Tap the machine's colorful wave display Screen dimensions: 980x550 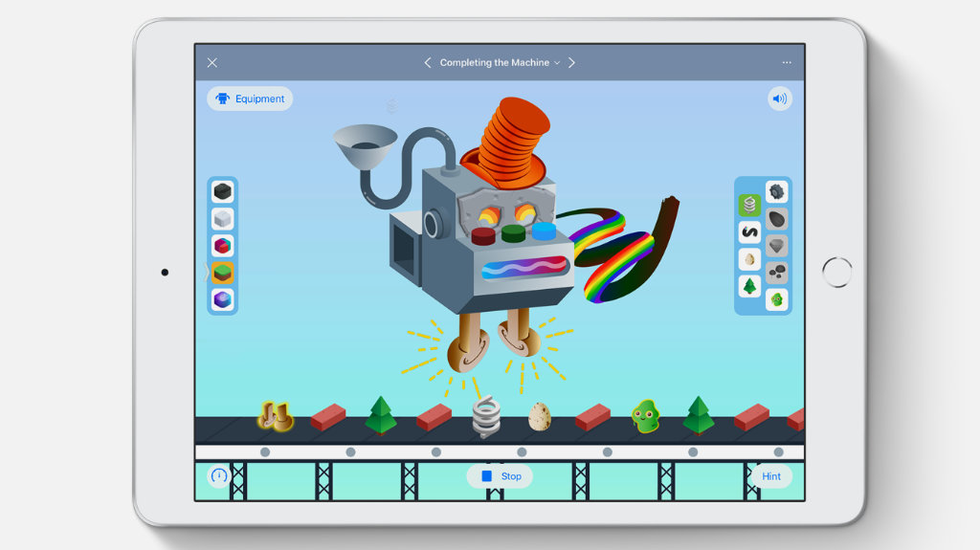click(x=525, y=269)
